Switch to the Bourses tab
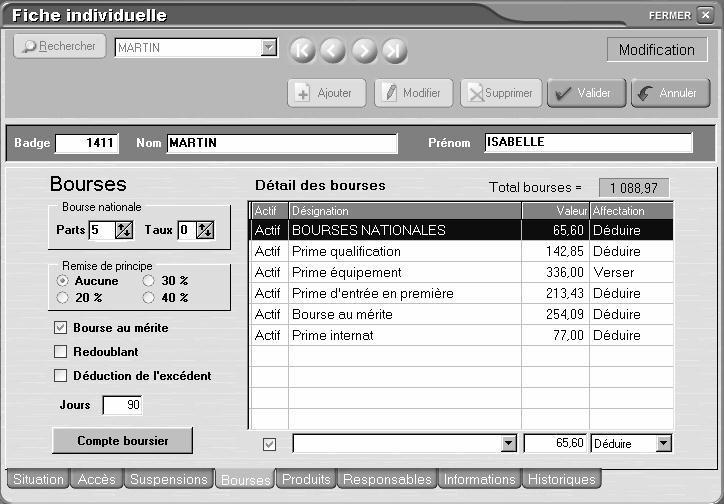Image resolution: width=724 pixels, height=504 pixels. coord(245,480)
